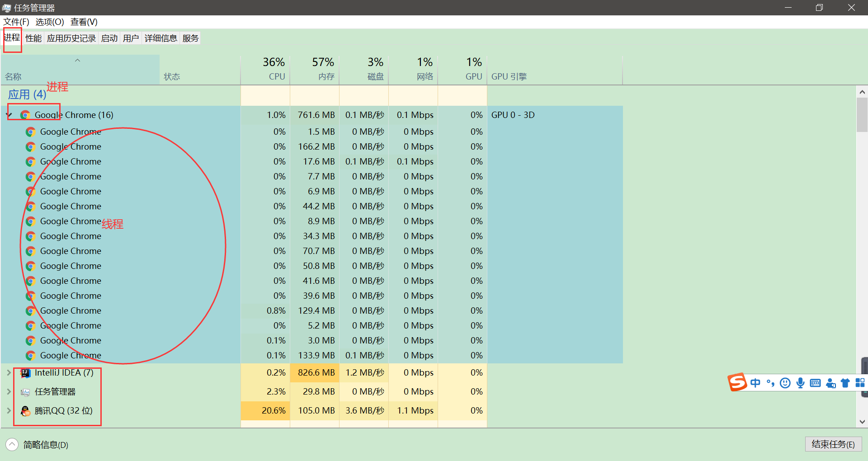Image resolution: width=868 pixels, height=461 pixels.
Task: Click the IntelliJ IDEA app icon
Action: (25, 373)
